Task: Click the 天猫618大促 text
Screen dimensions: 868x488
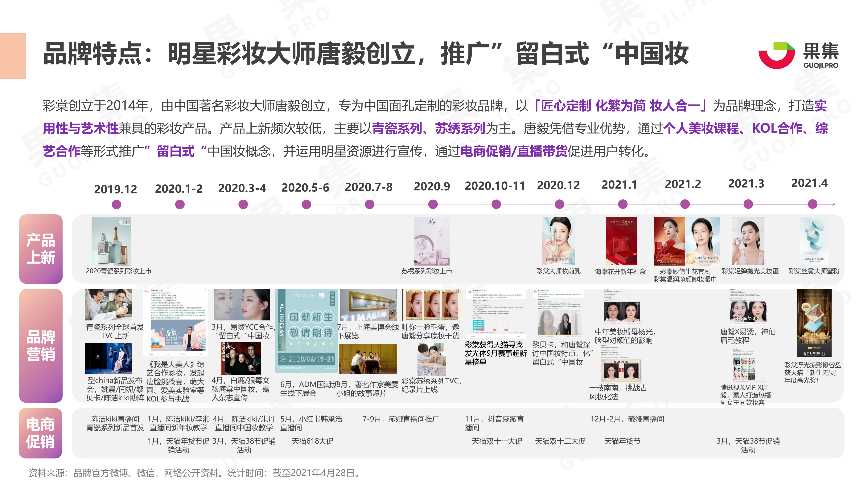Action: pos(312,441)
